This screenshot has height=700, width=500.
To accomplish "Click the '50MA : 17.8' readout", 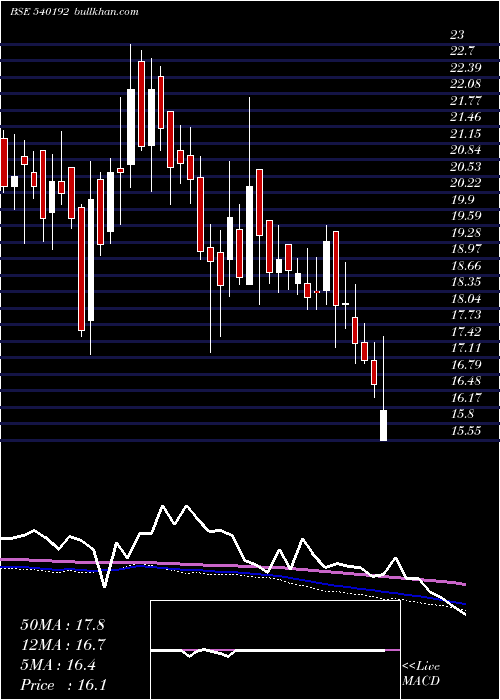I will pos(63,625).
